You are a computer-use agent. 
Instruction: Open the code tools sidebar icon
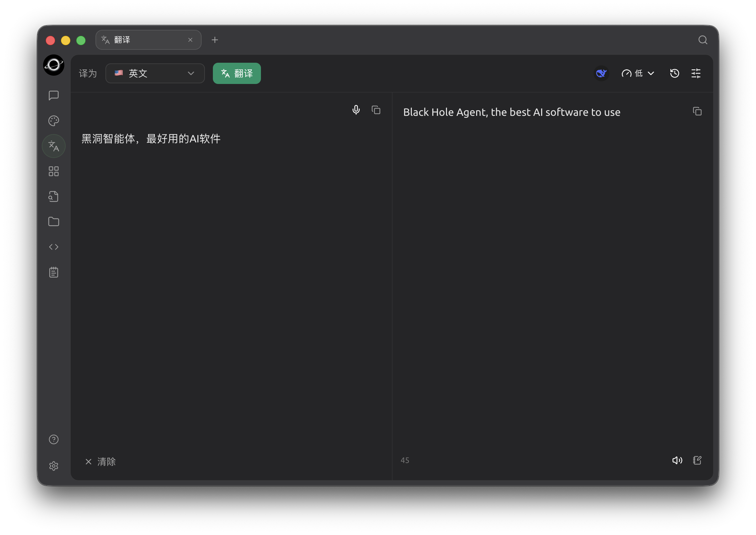click(53, 247)
